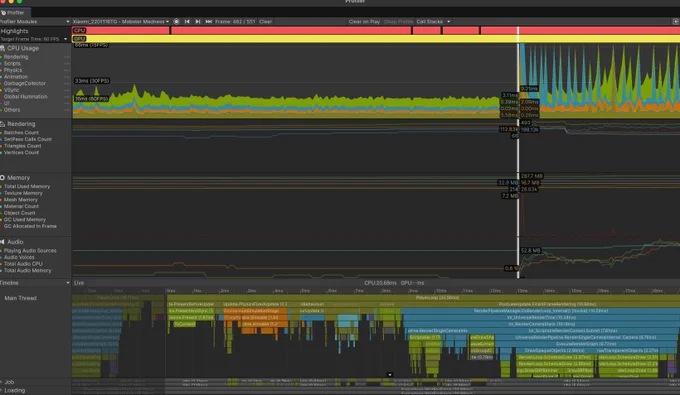Click the PlayerLoop sample in timeline
680x395 pixels.
pyautogui.click(x=423, y=298)
